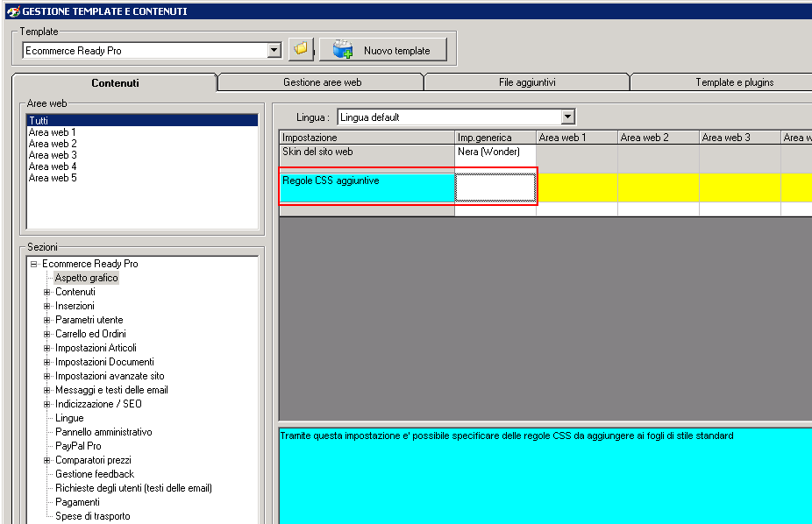Click the Nuovo template button
Viewport: 812px width, 524px height.
coord(382,50)
